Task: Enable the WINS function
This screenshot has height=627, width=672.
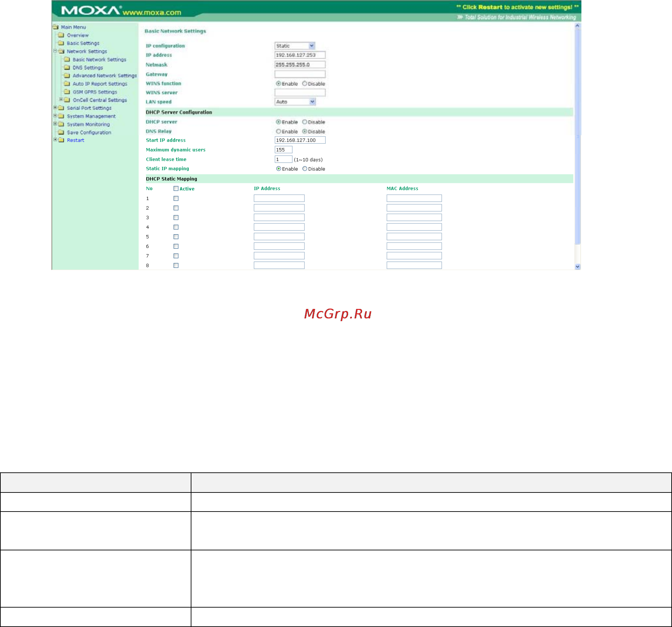Action: point(278,83)
